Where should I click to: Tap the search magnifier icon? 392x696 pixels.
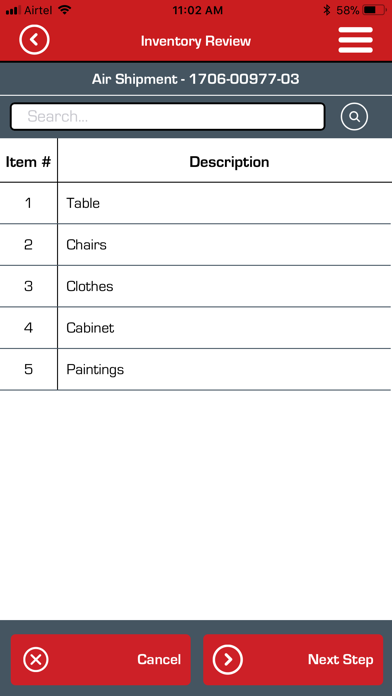(x=354, y=116)
